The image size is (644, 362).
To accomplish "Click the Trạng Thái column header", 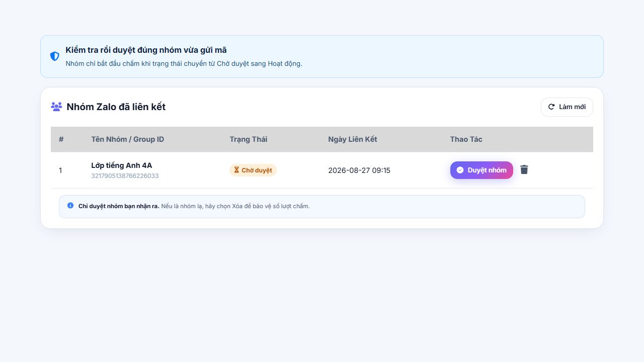I will coord(249,139).
